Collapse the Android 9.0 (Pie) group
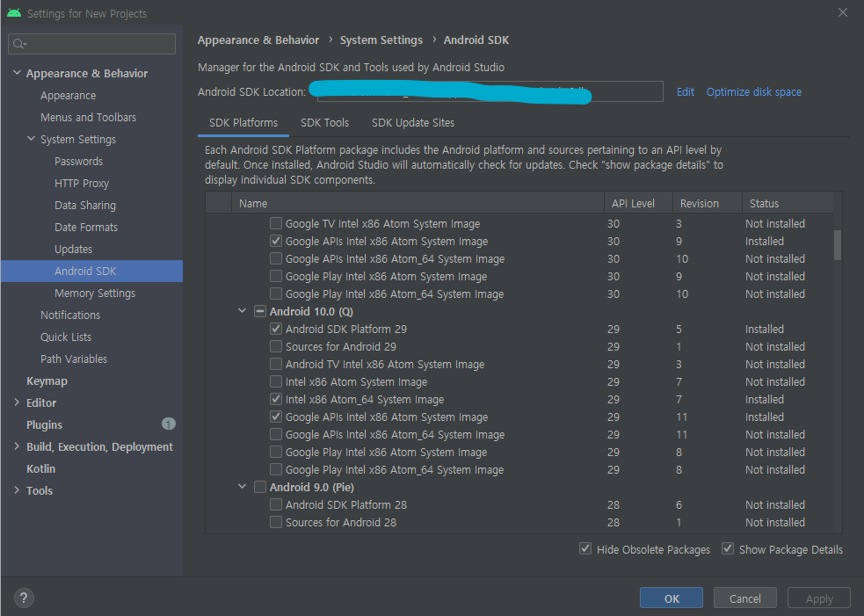 (242, 487)
